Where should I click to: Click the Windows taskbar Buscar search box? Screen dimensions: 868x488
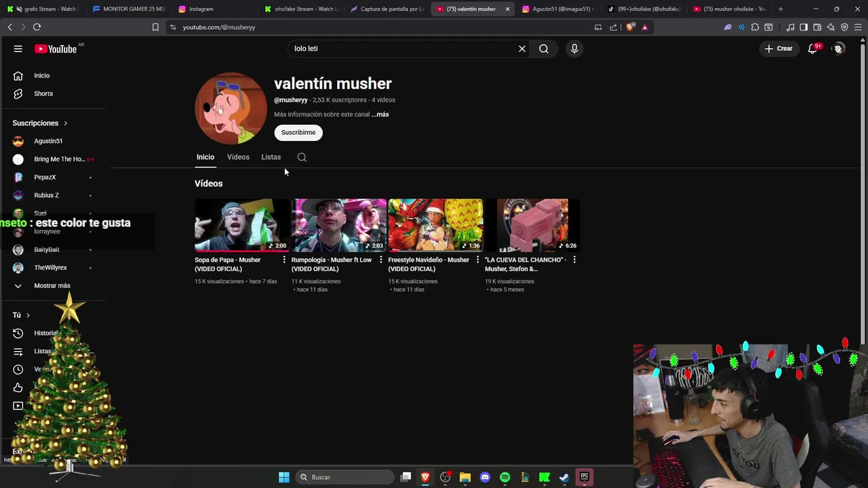click(346, 477)
